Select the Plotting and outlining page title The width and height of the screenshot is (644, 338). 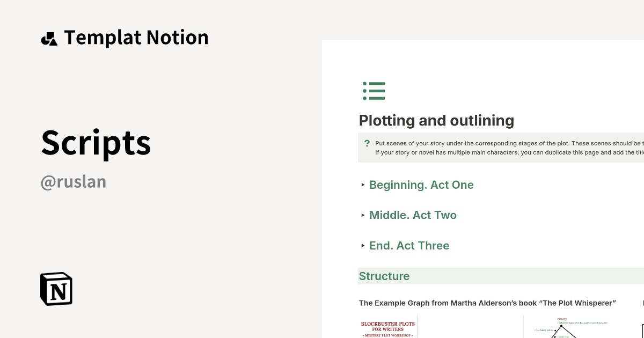(436, 120)
